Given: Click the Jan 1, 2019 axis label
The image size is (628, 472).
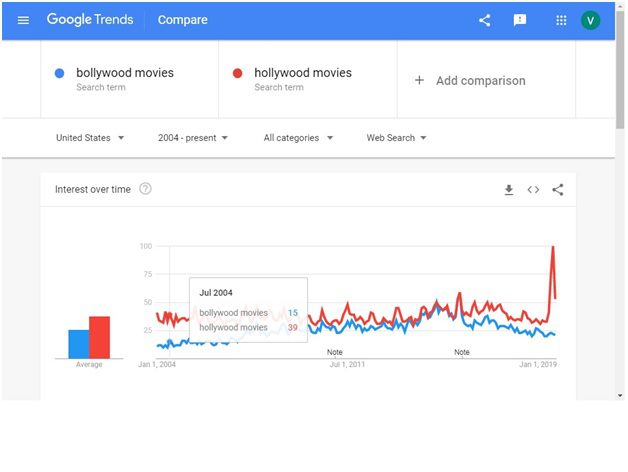Looking at the screenshot, I should pyautogui.click(x=538, y=364).
